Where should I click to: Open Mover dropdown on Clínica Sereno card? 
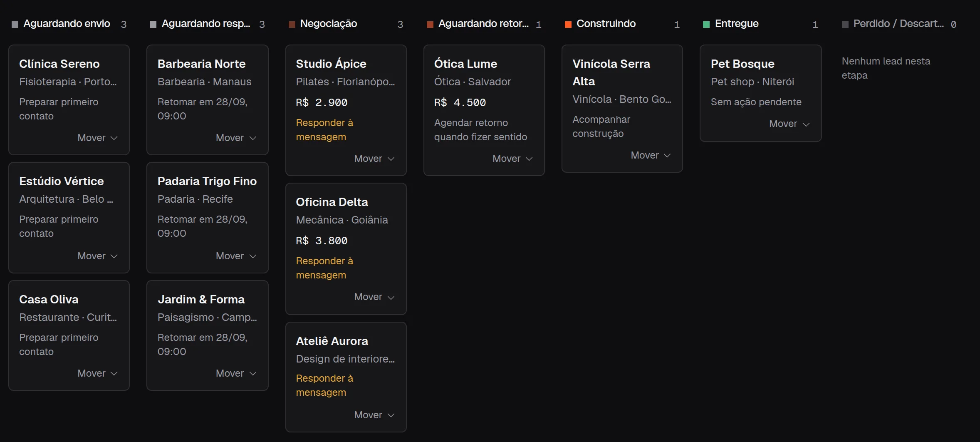pyautogui.click(x=97, y=138)
